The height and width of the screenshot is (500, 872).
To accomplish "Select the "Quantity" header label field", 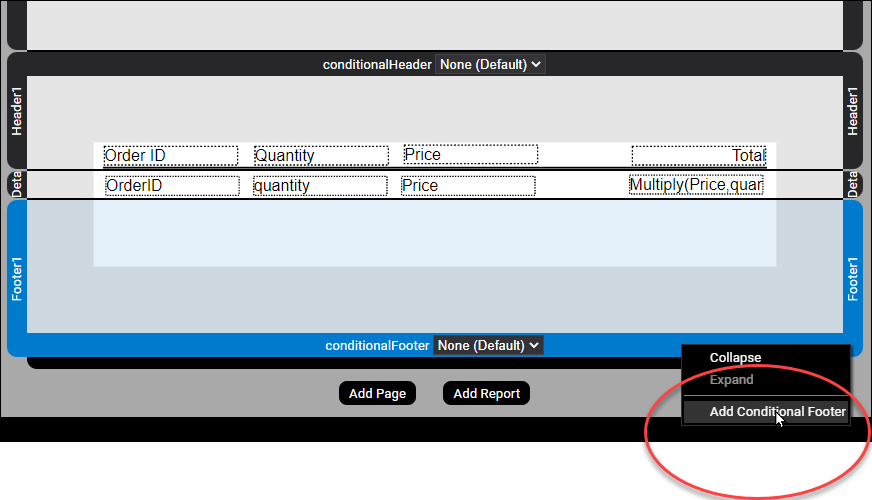I will pyautogui.click(x=320, y=155).
